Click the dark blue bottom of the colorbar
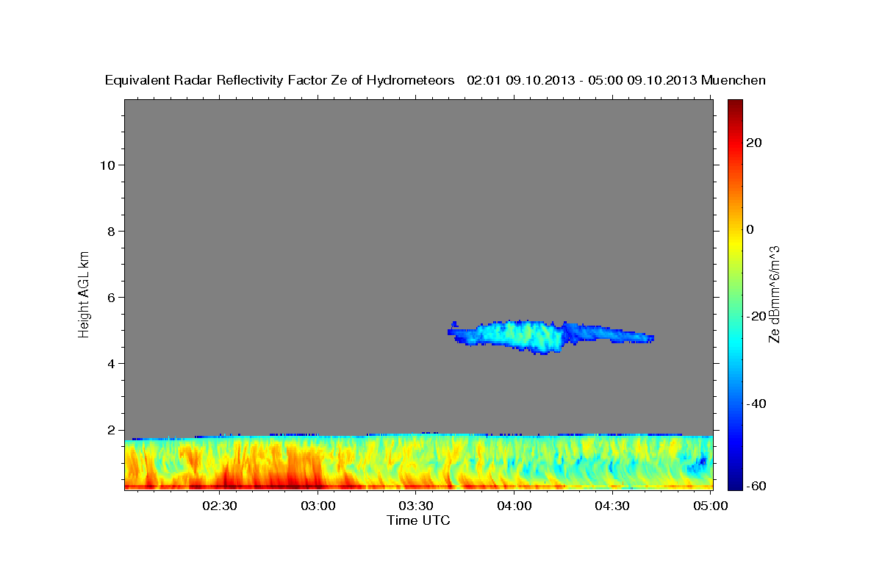The width and height of the screenshot is (882, 588). coord(734,481)
